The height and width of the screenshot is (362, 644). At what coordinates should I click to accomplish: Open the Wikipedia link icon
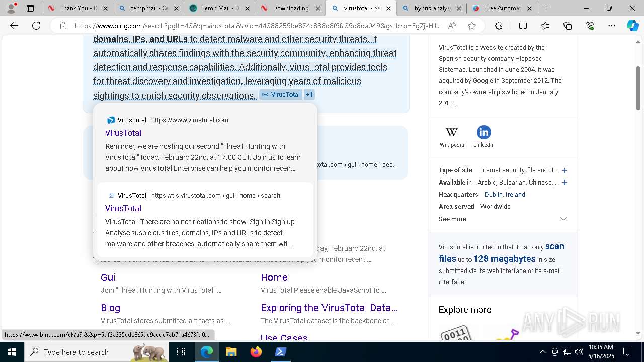(452, 132)
